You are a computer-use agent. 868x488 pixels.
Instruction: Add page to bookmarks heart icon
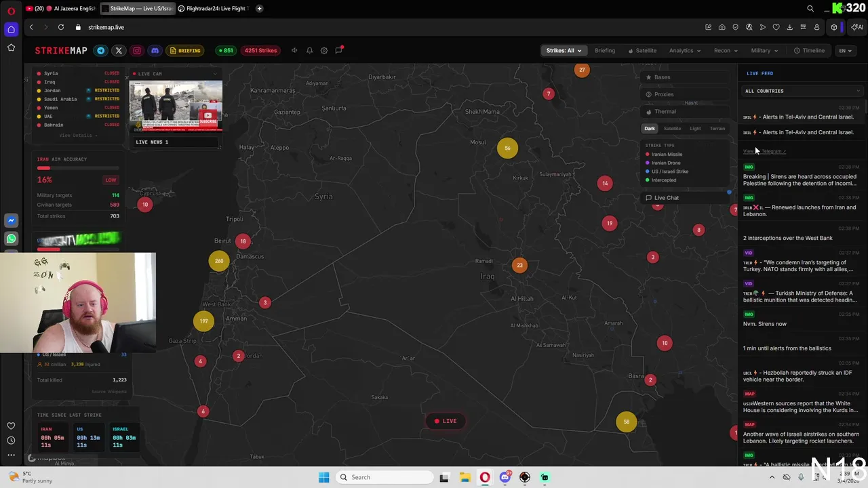coord(776,27)
